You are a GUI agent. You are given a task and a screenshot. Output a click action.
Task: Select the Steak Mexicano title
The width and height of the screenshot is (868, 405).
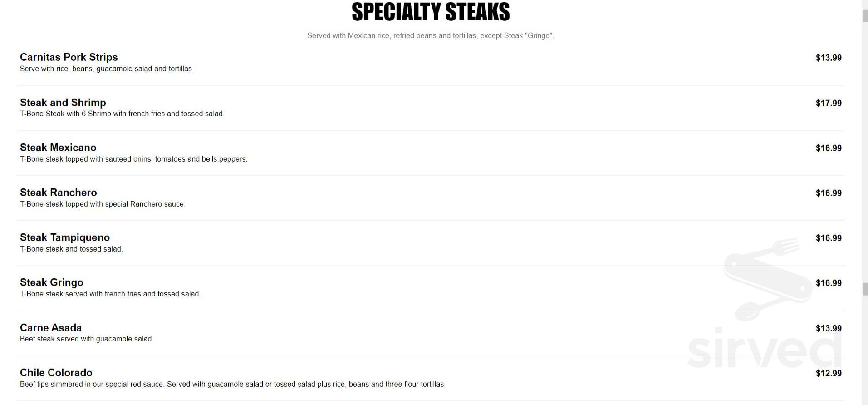coord(58,148)
